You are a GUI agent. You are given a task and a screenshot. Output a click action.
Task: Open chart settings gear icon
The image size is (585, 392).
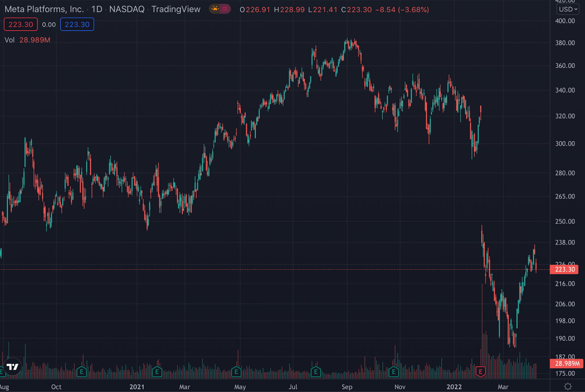pyautogui.click(x=568, y=386)
